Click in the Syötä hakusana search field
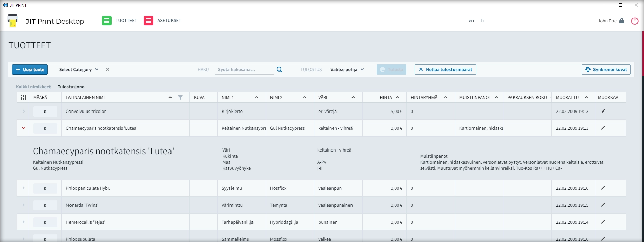This screenshot has width=644, height=242. pos(244,69)
